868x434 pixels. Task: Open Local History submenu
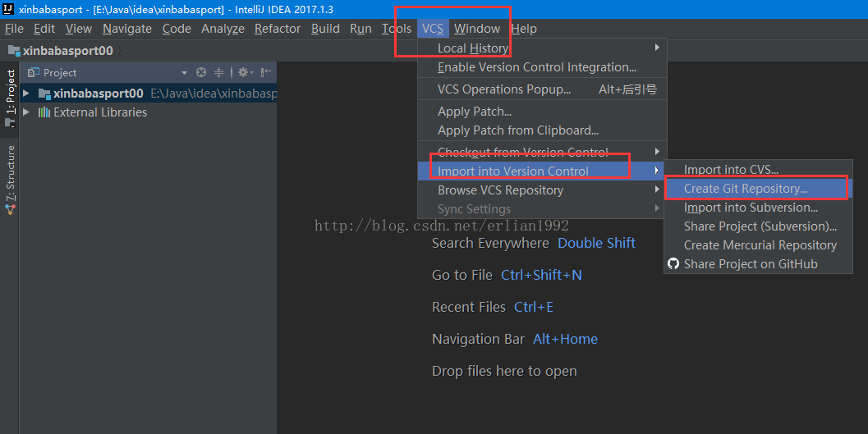pos(542,48)
